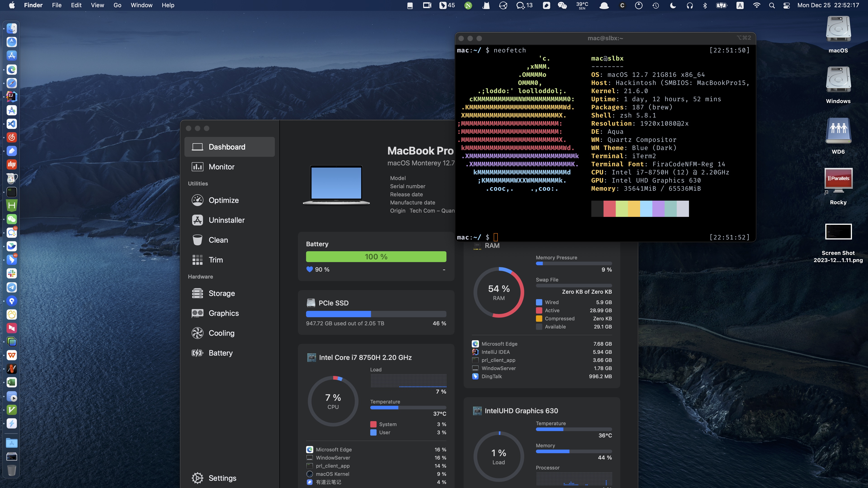This screenshot has width=868, height=488.
Task: Open the View menu
Action: (97, 5)
